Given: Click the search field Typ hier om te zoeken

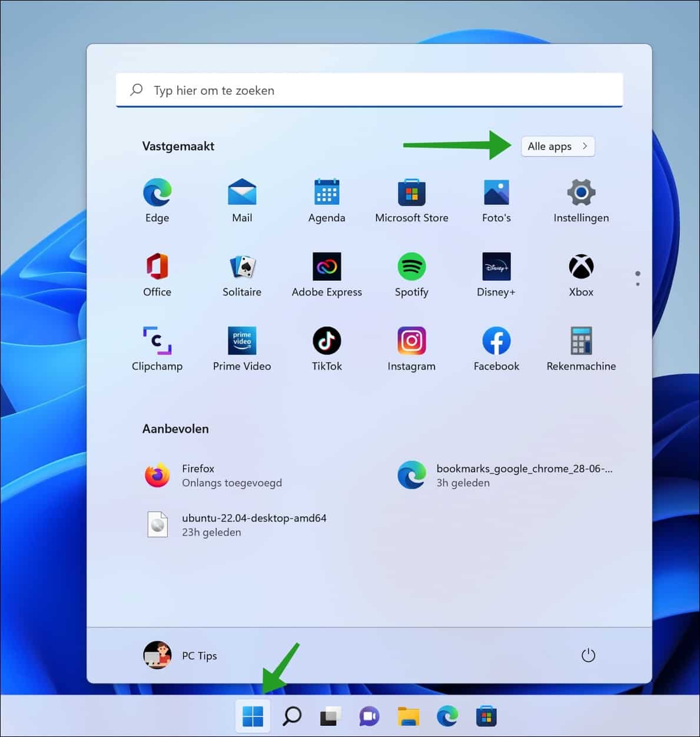Looking at the screenshot, I should click(370, 90).
